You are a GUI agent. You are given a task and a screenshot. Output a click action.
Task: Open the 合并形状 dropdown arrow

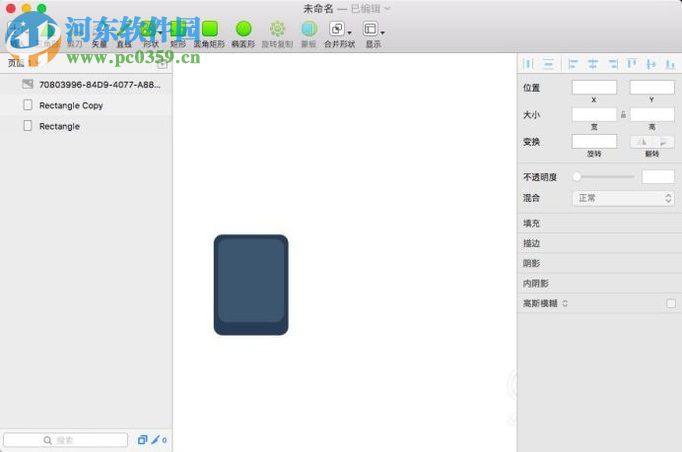[x=349, y=33]
